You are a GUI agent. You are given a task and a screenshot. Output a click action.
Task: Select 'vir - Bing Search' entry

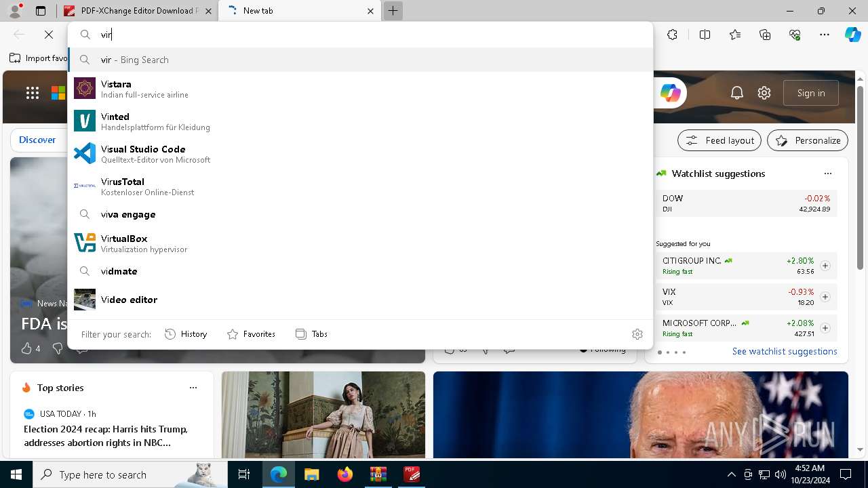360,60
